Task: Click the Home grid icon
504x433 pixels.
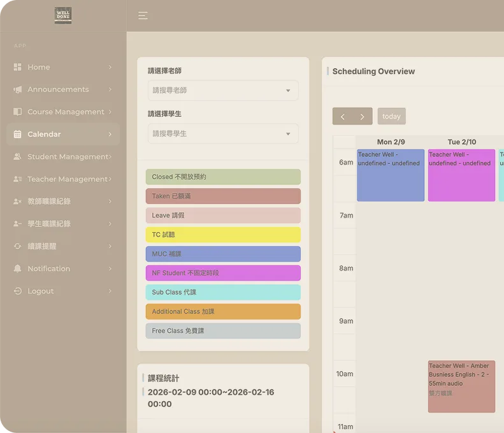Action: click(17, 67)
